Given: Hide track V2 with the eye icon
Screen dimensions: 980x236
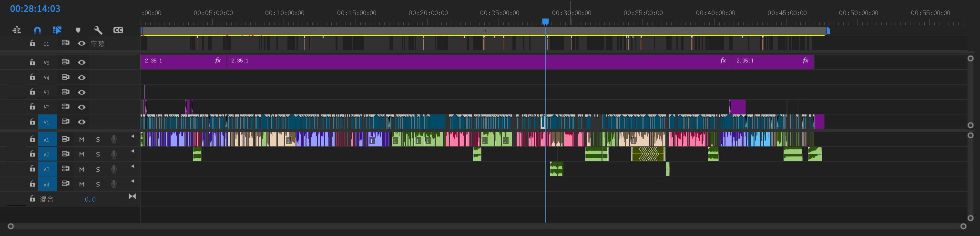Looking at the screenshot, I should (82, 107).
